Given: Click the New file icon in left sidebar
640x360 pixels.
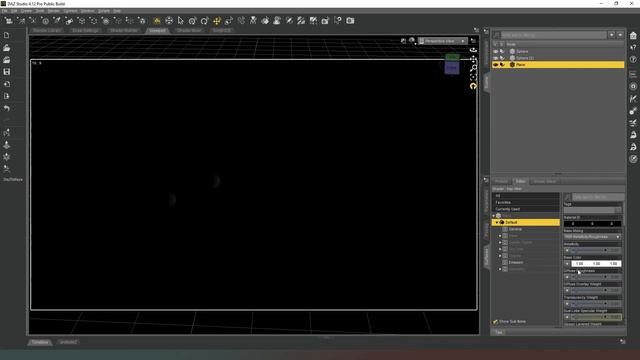Looking at the screenshot, I should tap(7, 36).
